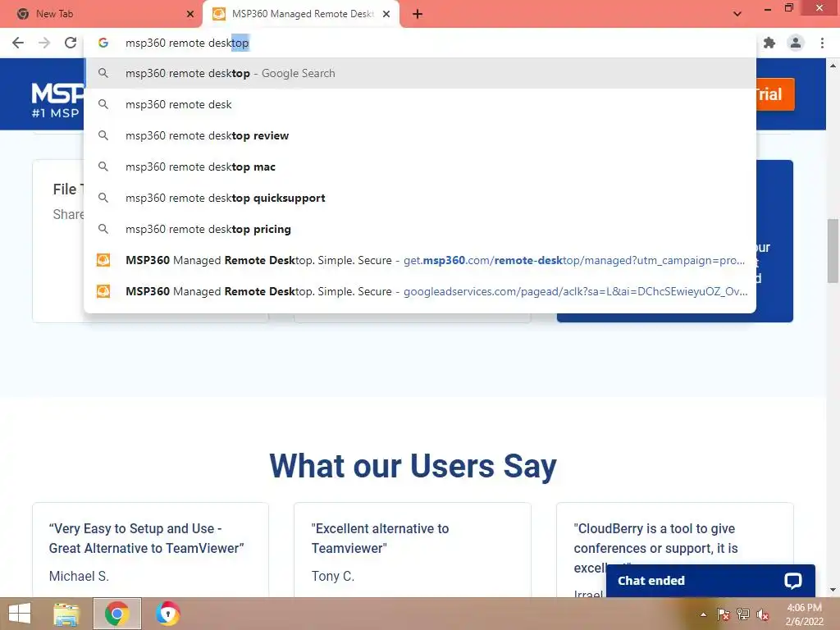840x630 pixels.
Task: Close the New Tab tab
Action: (x=190, y=15)
